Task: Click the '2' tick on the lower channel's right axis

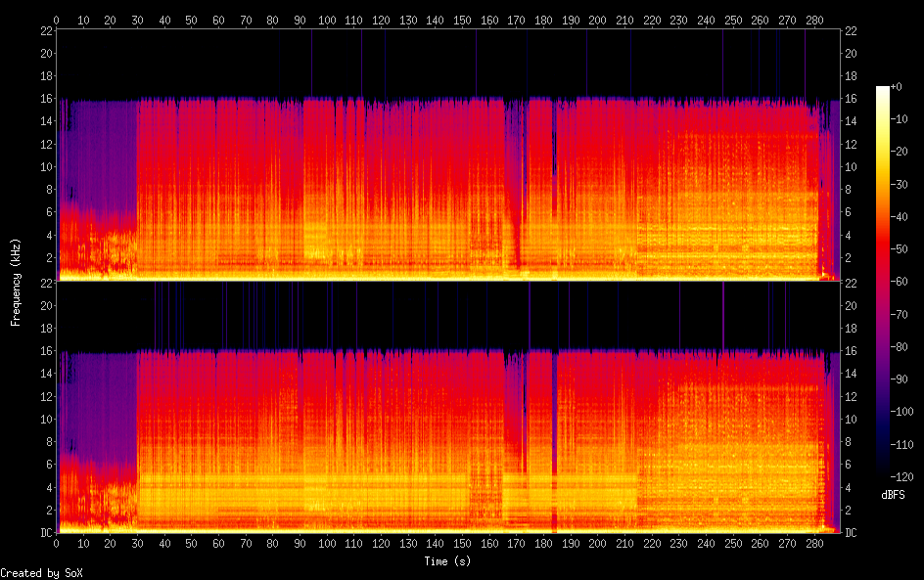Action: tap(848, 510)
